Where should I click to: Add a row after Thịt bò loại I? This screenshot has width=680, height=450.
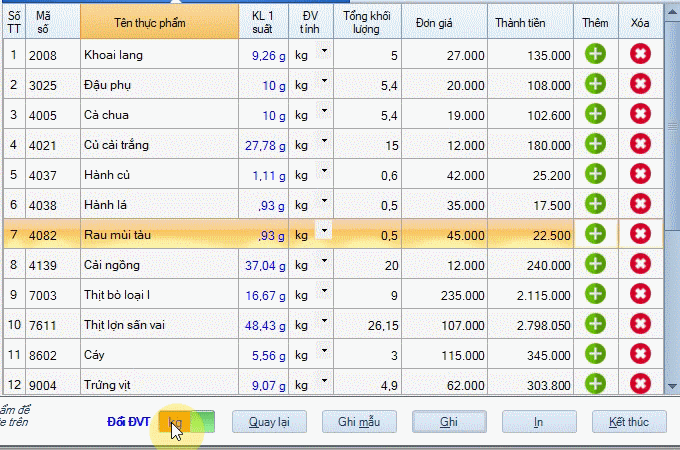coord(595,294)
